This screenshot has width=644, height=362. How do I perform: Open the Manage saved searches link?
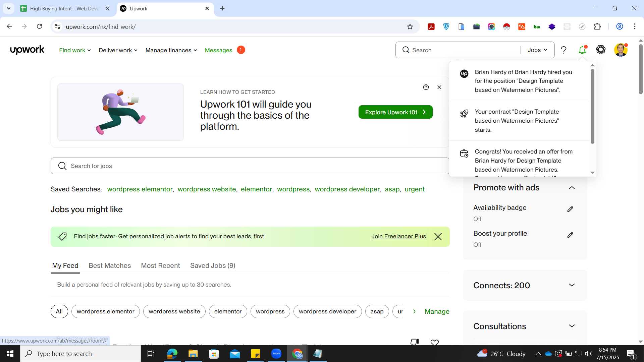437,311
